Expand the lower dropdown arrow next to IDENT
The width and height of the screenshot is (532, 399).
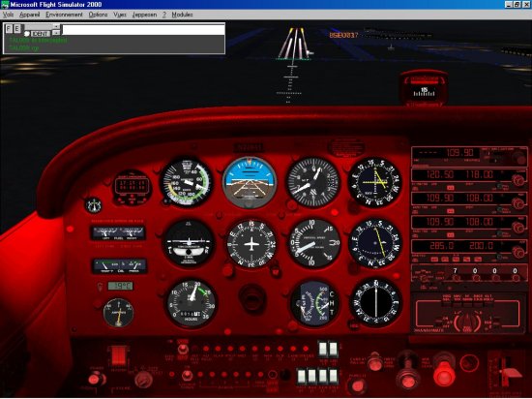tap(56, 33)
